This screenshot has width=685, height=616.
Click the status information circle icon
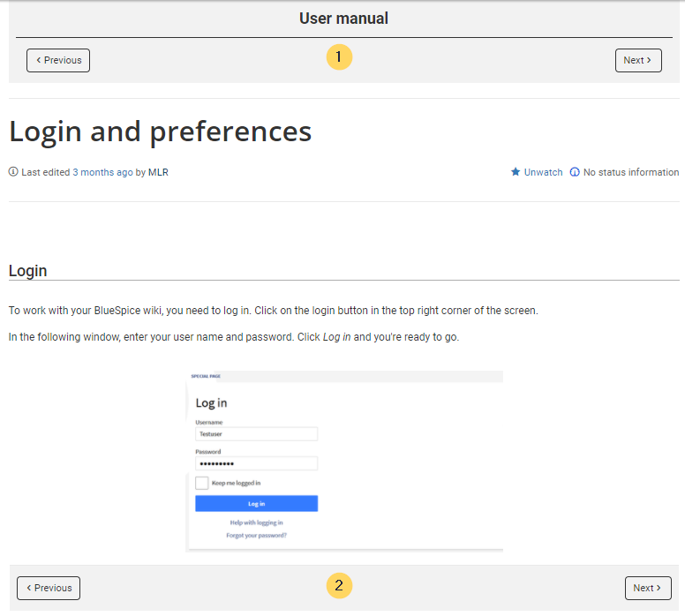(x=575, y=172)
